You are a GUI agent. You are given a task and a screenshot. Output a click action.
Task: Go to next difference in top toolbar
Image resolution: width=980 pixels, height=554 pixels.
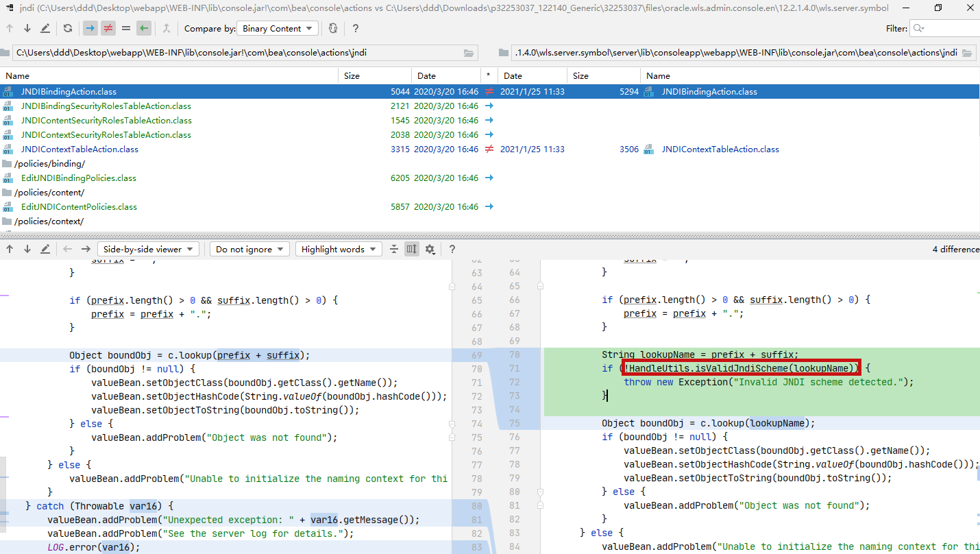point(27,28)
